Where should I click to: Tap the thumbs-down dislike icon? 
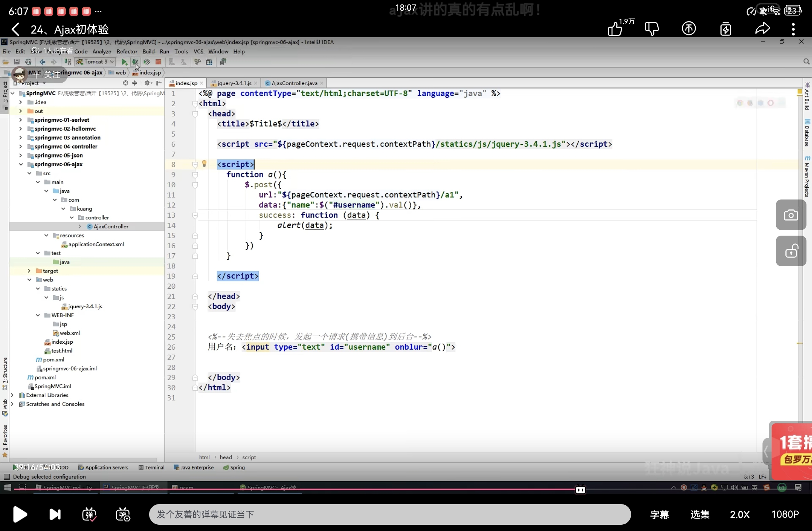pyautogui.click(x=652, y=29)
